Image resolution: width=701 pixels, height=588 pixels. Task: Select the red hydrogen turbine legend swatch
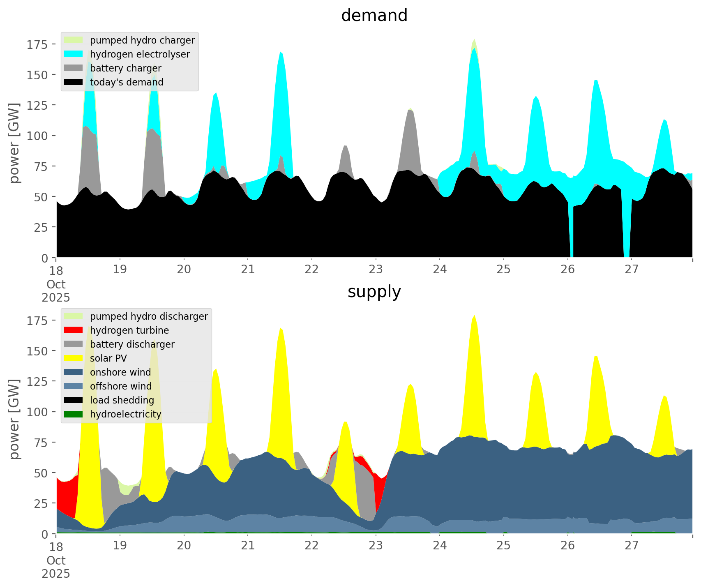tap(74, 330)
